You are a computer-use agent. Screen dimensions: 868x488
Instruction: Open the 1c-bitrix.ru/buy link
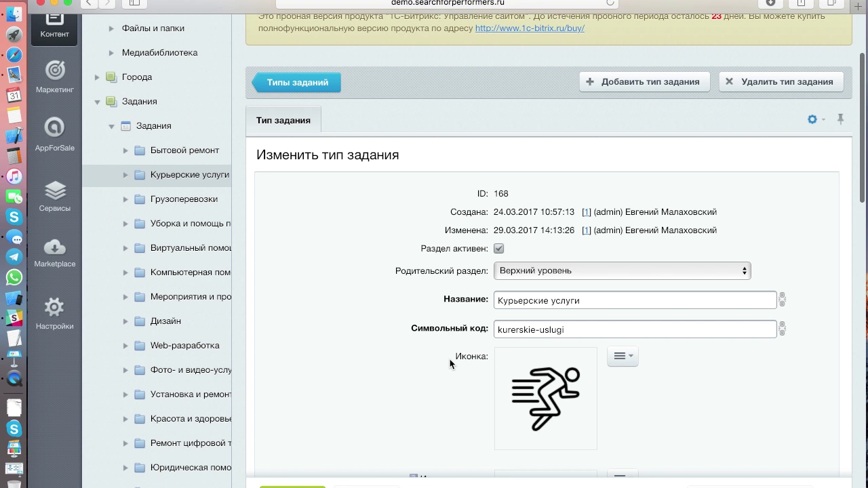click(x=530, y=28)
